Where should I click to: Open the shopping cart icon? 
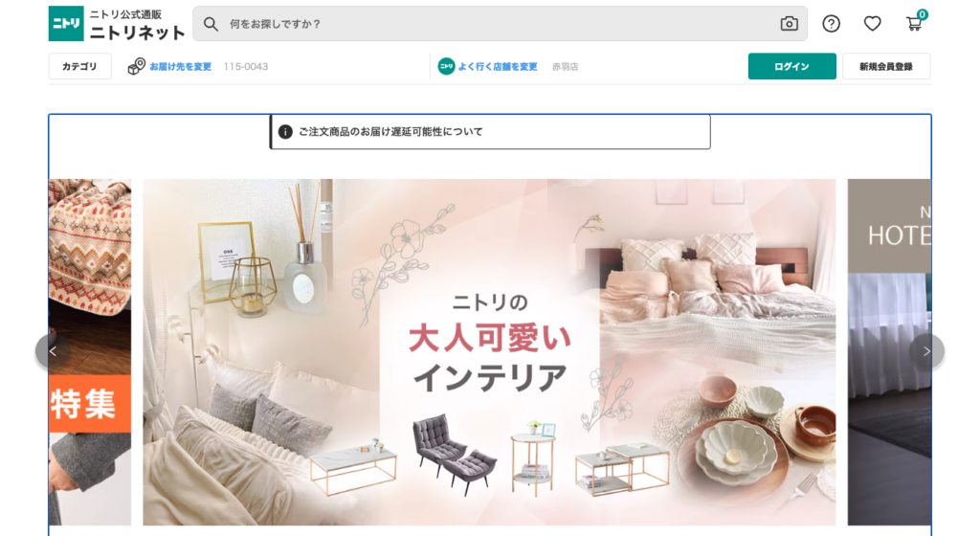point(914,23)
